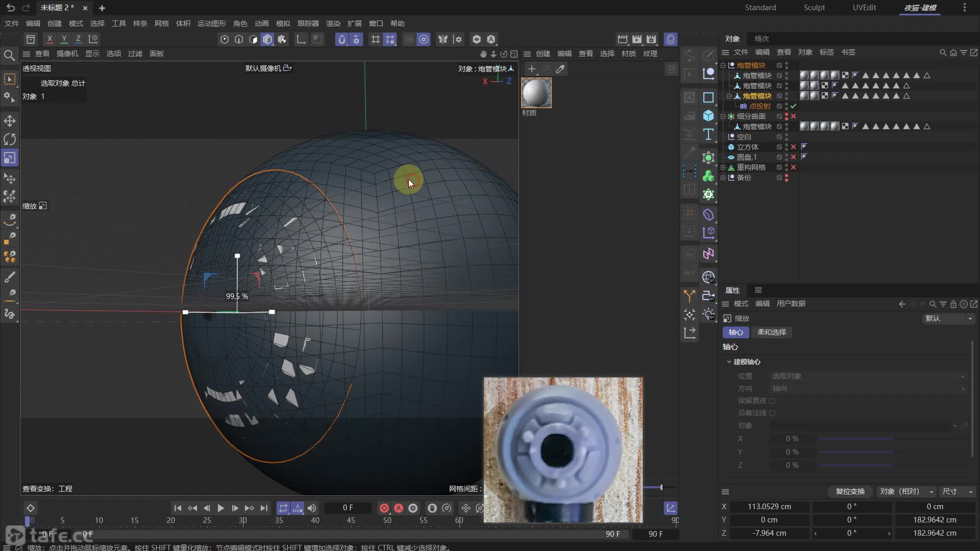Click Z position field -7.964 cm
Image resolution: width=980 pixels, height=551 pixels.
pyautogui.click(x=769, y=533)
